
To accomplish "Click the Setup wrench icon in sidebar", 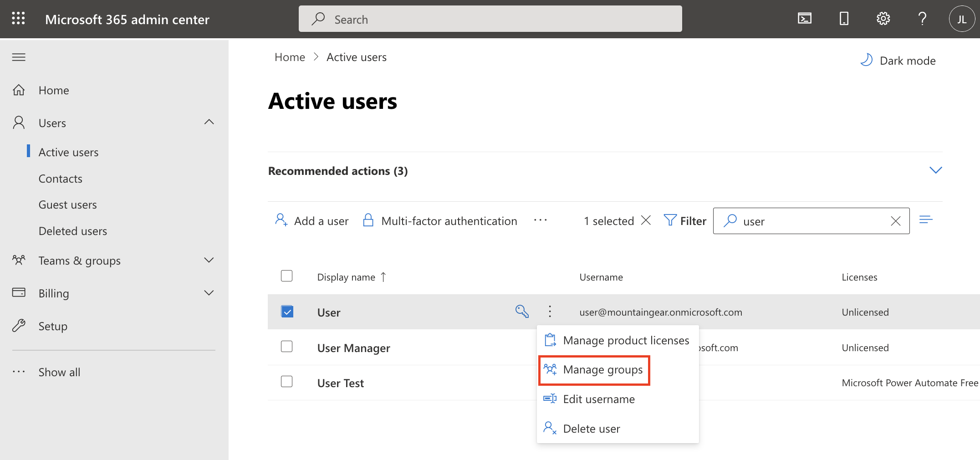I will pyautogui.click(x=19, y=326).
